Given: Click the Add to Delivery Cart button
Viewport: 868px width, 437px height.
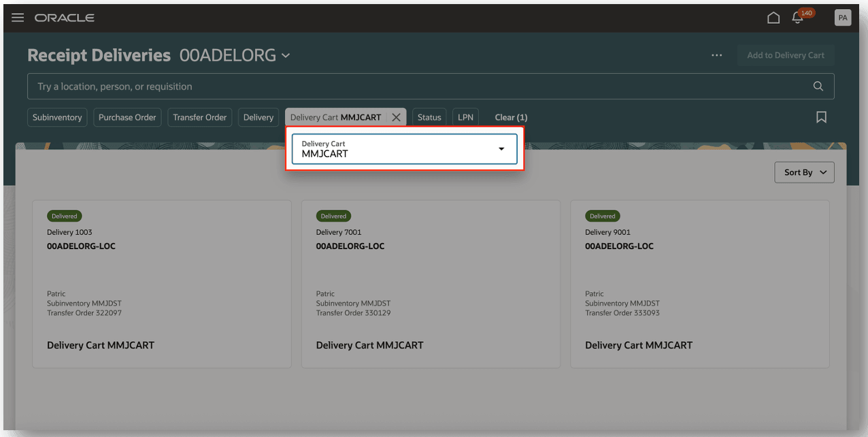Looking at the screenshot, I should 786,55.
